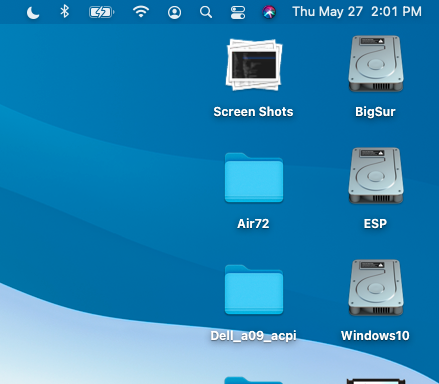The image size is (439, 384).
Task: Toggle Do Not Disturb moon icon
Action: (33, 13)
